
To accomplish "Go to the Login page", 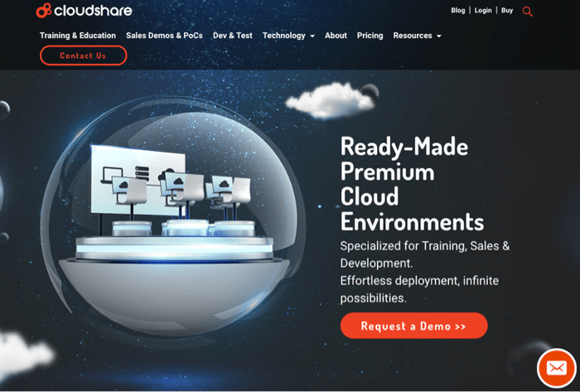I will click(483, 10).
